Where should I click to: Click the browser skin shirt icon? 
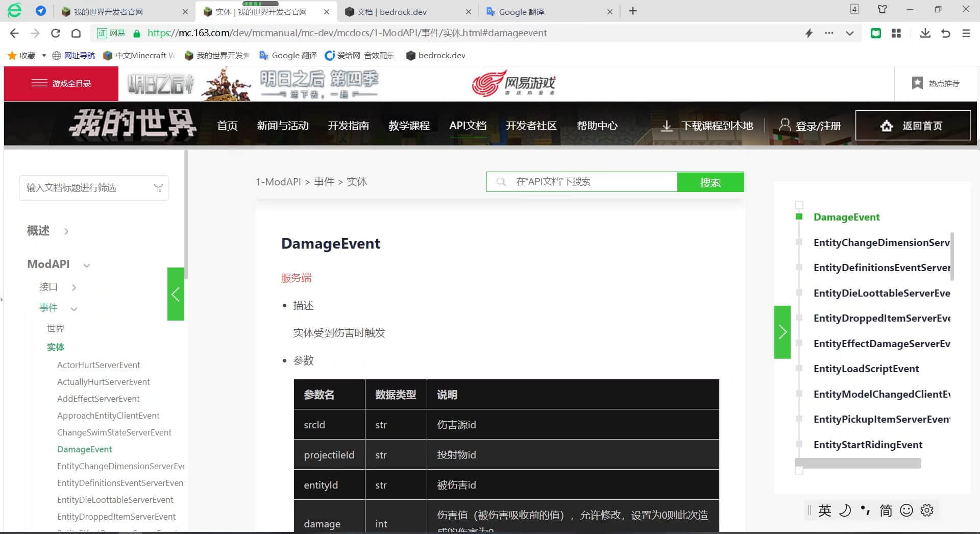point(882,9)
